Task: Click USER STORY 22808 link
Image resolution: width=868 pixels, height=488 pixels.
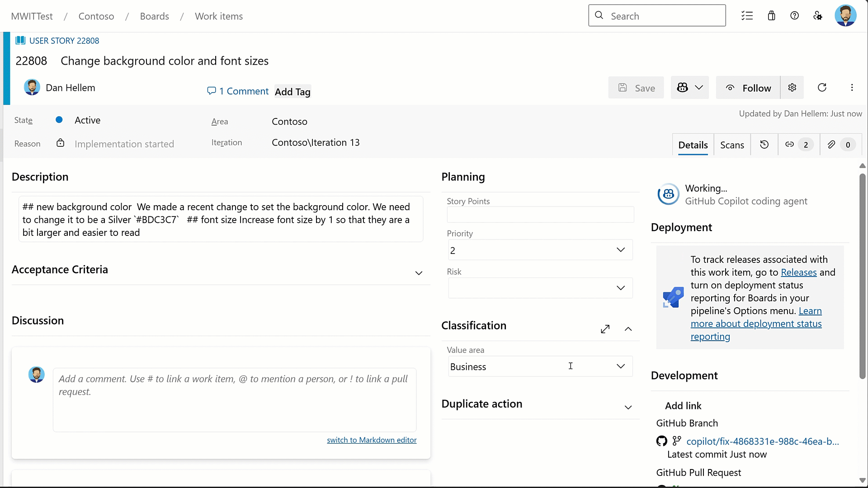Action: click(x=64, y=41)
